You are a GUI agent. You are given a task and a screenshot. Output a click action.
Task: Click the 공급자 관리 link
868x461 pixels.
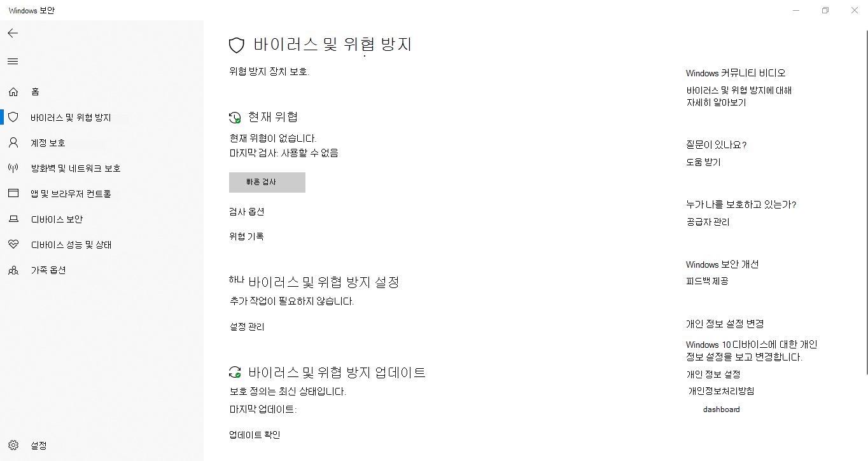coord(708,222)
